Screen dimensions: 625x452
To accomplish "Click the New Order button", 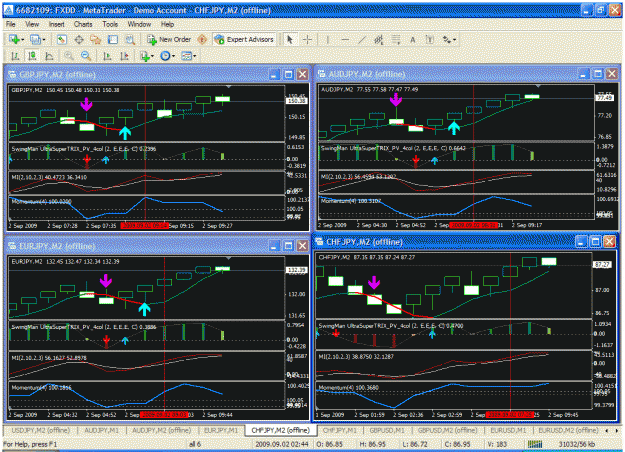I will 169,39.
